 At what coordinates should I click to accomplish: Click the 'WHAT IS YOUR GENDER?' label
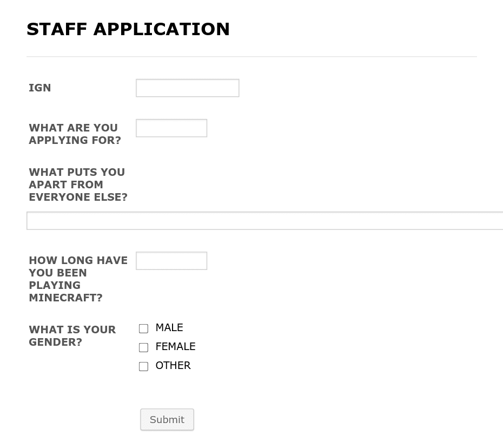click(72, 336)
